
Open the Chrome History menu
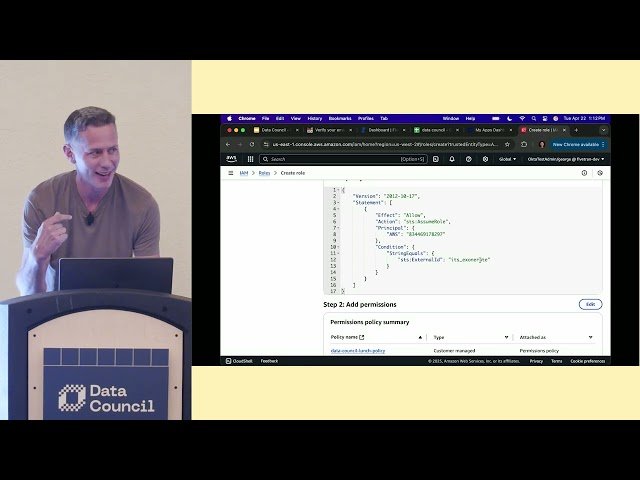click(x=315, y=118)
